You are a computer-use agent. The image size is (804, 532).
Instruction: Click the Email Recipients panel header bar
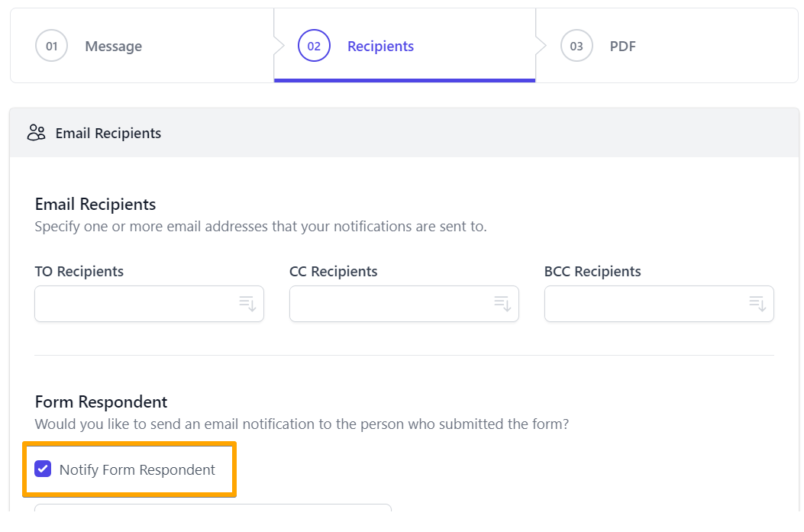404,133
